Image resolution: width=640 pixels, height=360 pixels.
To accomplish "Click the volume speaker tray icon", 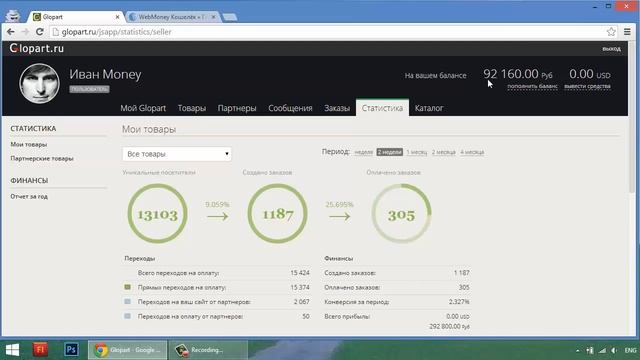I will [x=614, y=350].
